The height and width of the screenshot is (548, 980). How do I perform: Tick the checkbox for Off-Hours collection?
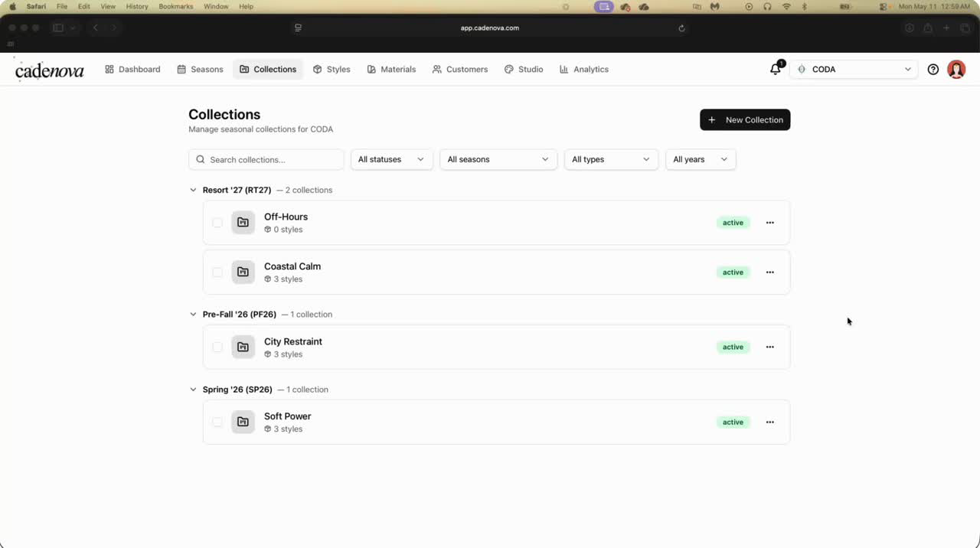[217, 223]
